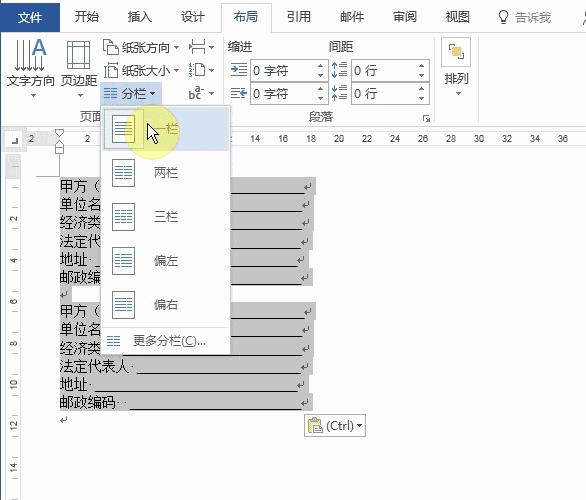Click the 告诉我 (Tell me) lightbulb box
The width and height of the screenshot is (586, 500).
(x=524, y=17)
